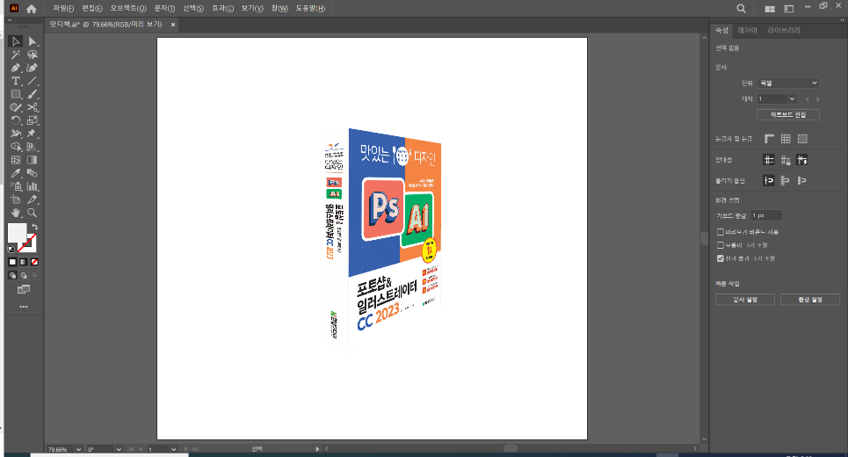The height and width of the screenshot is (457, 848).
Task: Open the rotation angle dropdown in status bar
Action: (x=118, y=449)
